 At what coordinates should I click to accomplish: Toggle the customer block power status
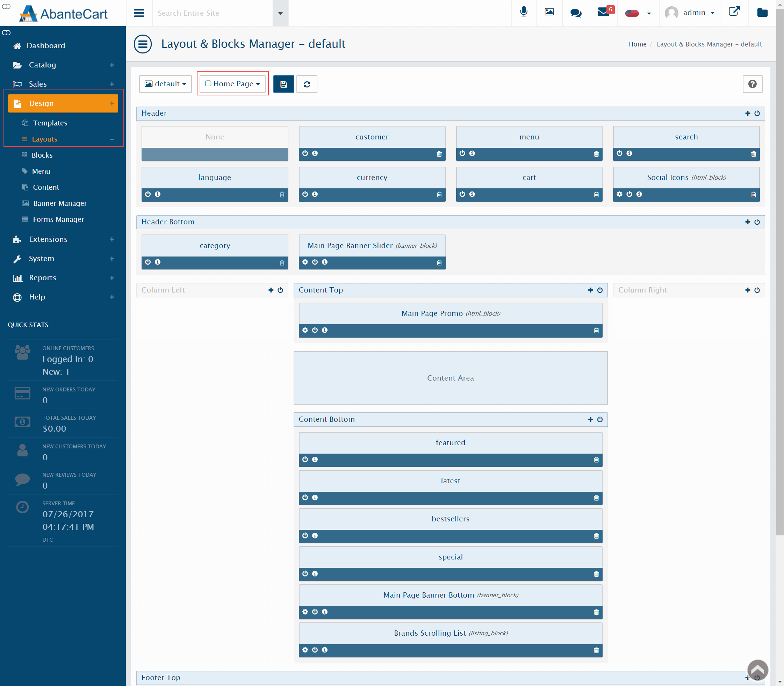pyautogui.click(x=305, y=153)
